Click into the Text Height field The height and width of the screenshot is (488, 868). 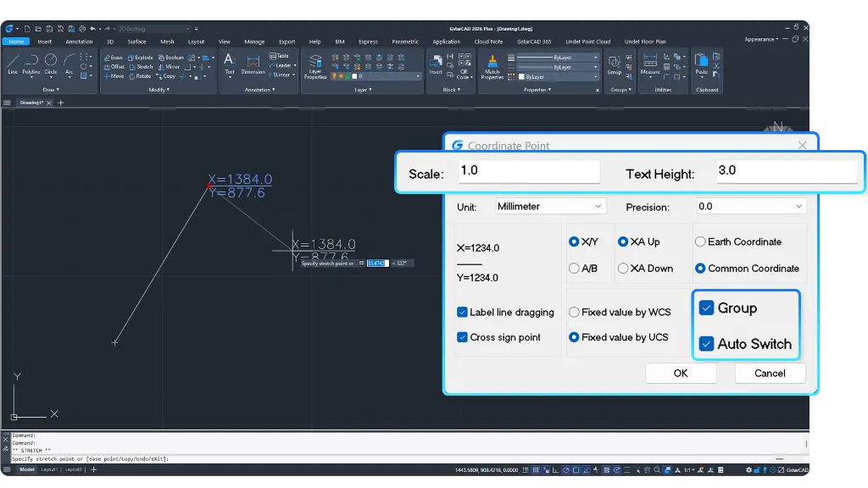pyautogui.click(x=786, y=171)
